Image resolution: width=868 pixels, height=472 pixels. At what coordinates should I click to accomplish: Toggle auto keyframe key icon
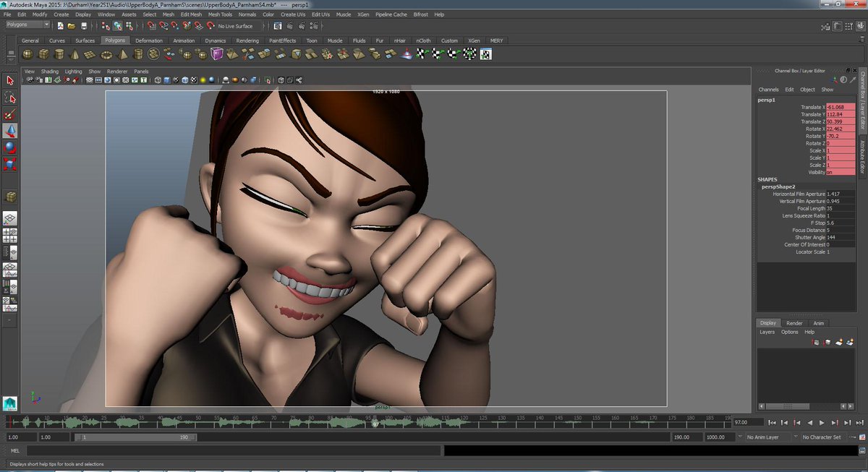point(853,437)
